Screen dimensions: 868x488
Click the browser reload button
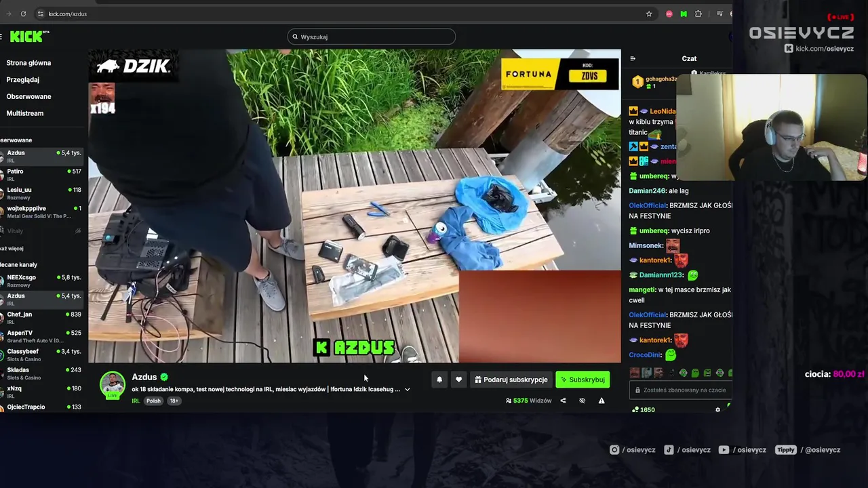[23, 14]
